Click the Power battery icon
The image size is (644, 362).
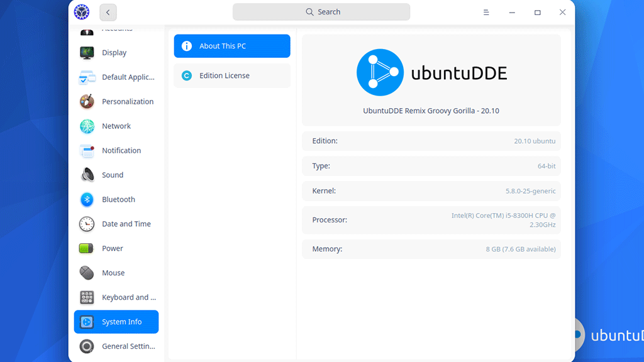(x=87, y=248)
